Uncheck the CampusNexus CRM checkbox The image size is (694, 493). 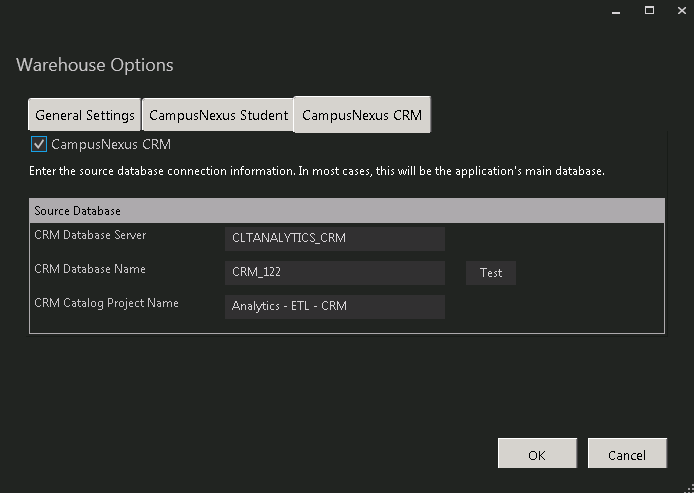click(x=40, y=145)
